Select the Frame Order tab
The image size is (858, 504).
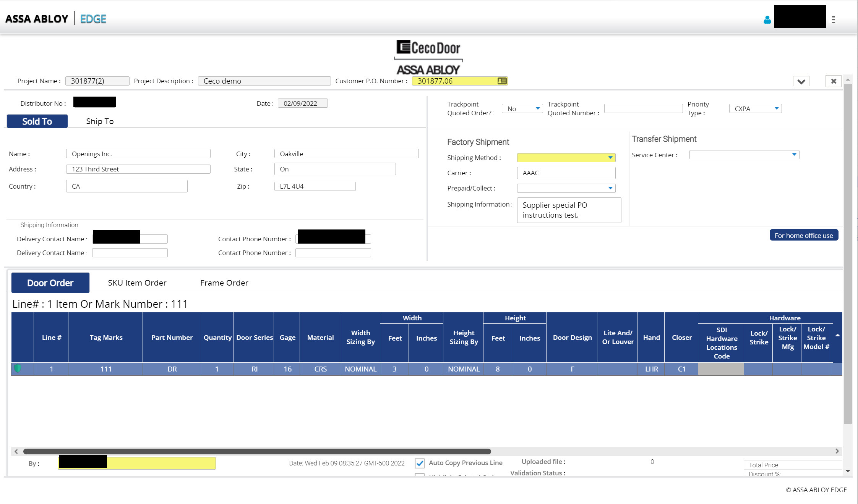[224, 283]
